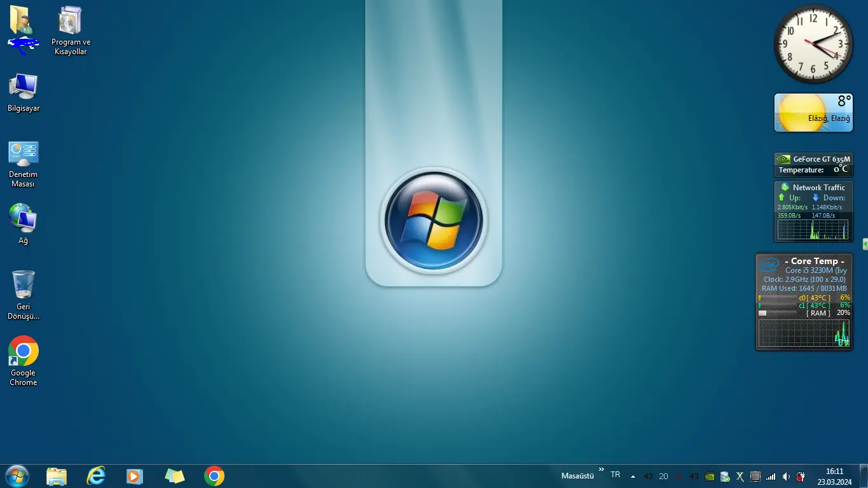Click the database tray icon with the green check
Screen dimensions: 868x488
[x=725, y=476]
